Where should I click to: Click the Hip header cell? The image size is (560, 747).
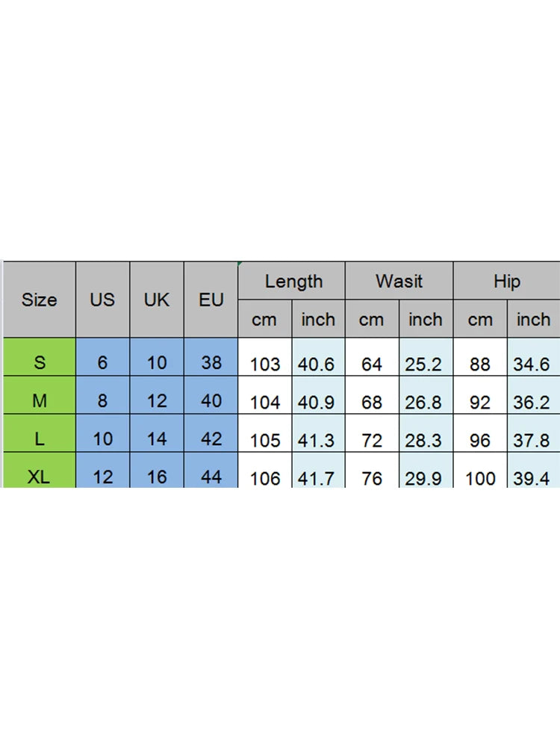pos(507,282)
